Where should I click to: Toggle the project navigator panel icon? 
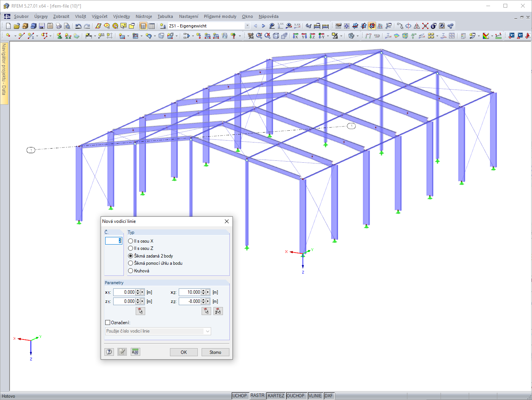143,26
